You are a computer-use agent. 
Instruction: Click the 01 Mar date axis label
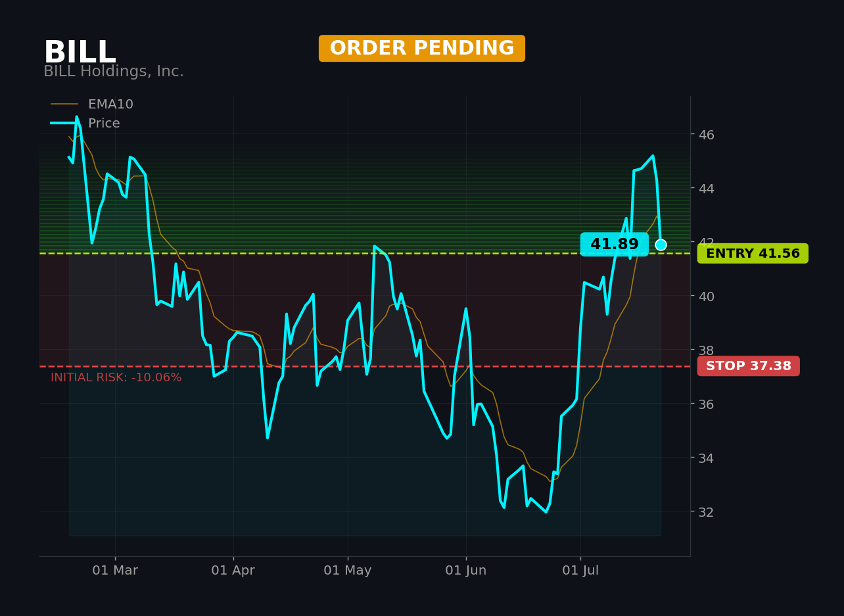click(115, 571)
